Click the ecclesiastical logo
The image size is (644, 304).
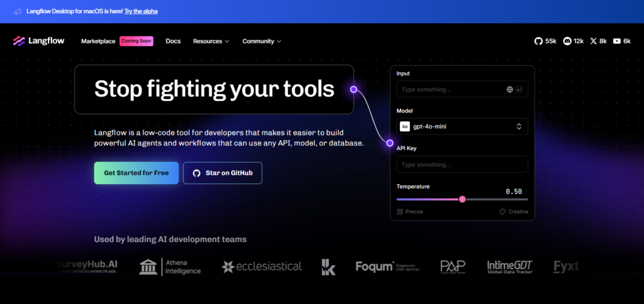coord(262,267)
